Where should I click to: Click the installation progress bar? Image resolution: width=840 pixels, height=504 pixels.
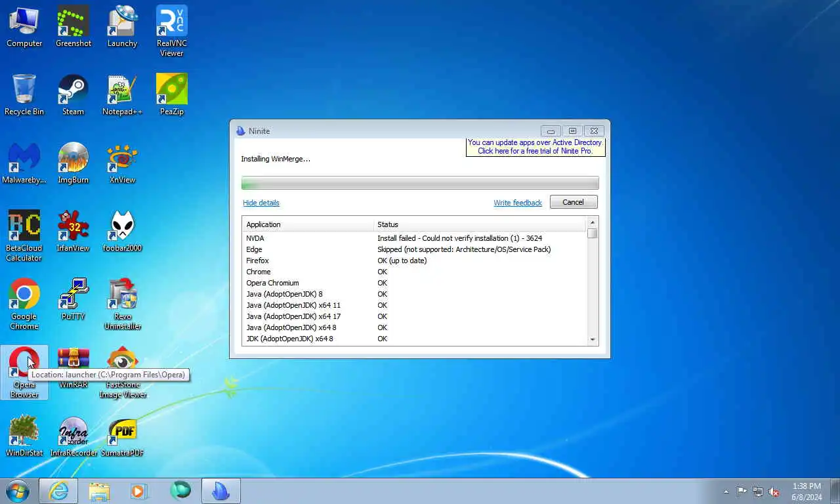[420, 183]
